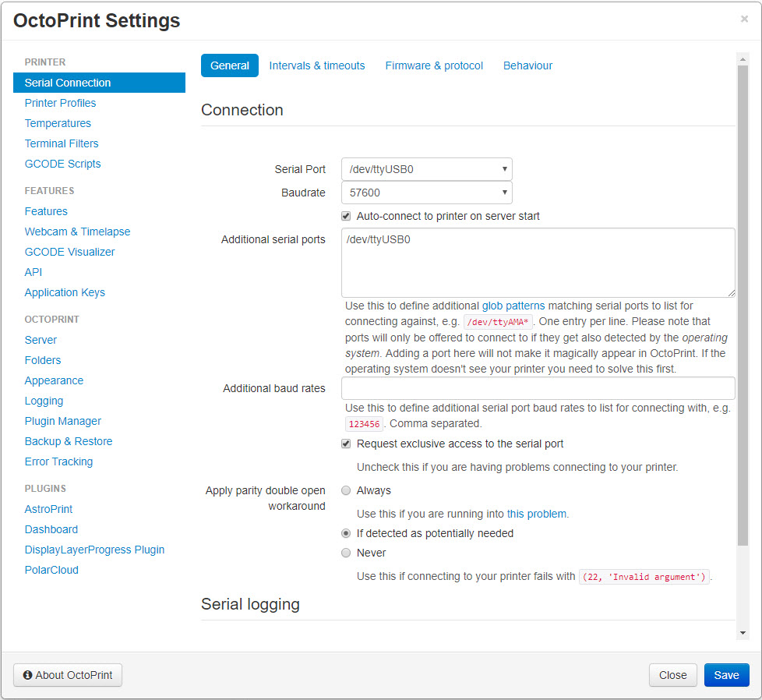The image size is (762, 700).
Task: Open Appearance settings
Action: pyautogui.click(x=54, y=380)
